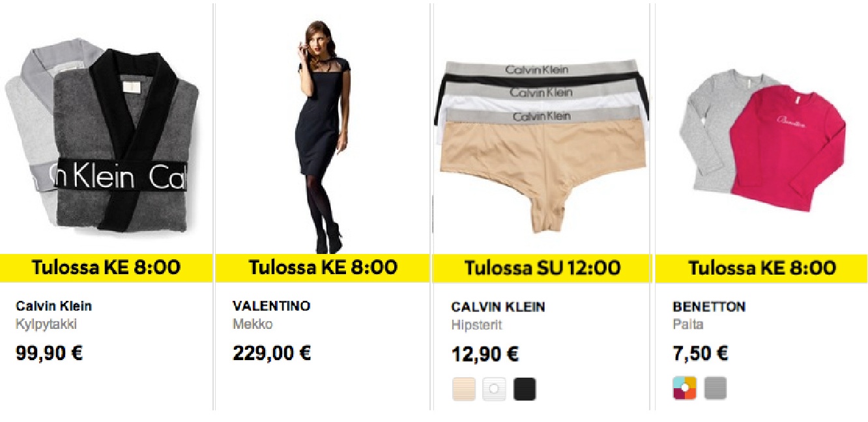
Task: Click the Calvin Klein brand name above Kylpytakki
Action: tap(54, 306)
